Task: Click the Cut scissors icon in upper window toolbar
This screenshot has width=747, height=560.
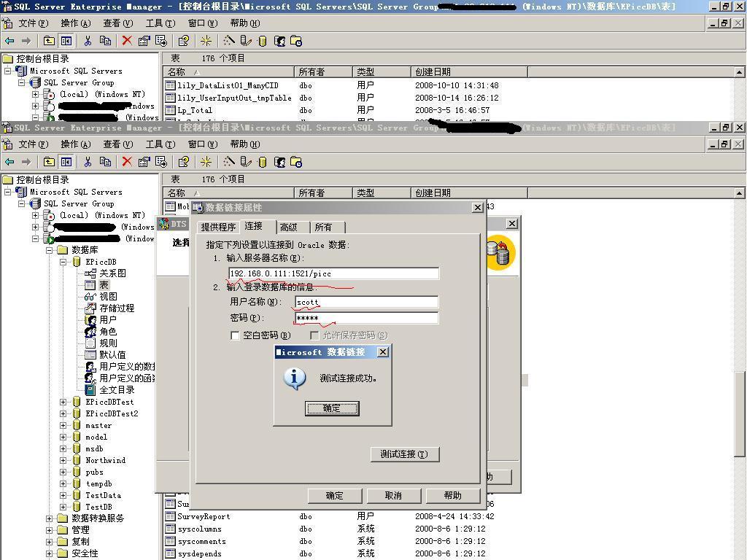Action: [x=88, y=41]
